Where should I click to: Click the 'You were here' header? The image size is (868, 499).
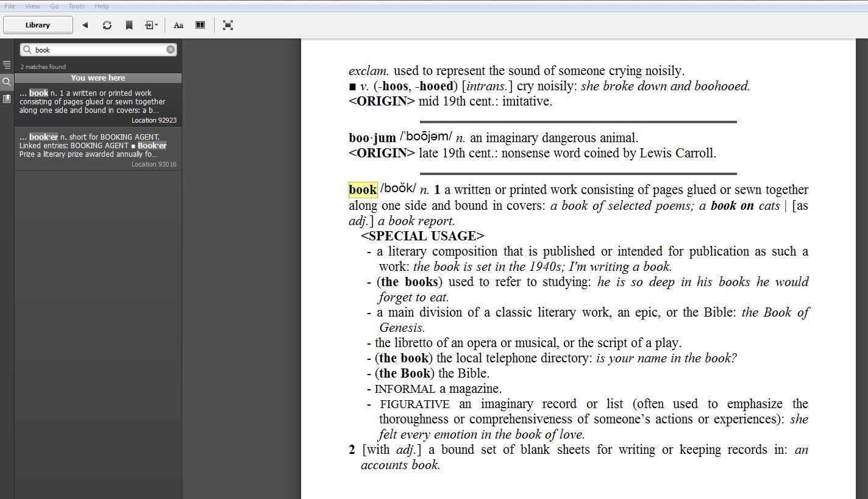98,78
